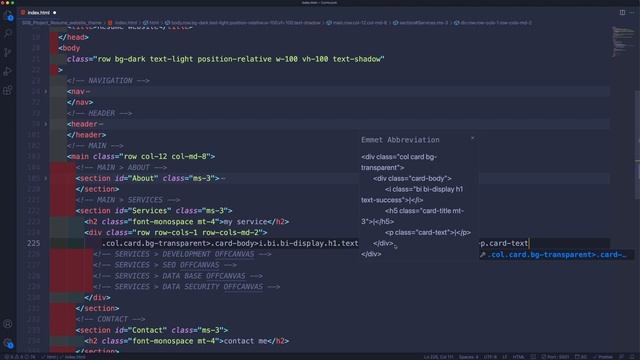Click the Emmet Abbreviation popup title
Viewport: 640px width, 360px height.
pos(400,140)
